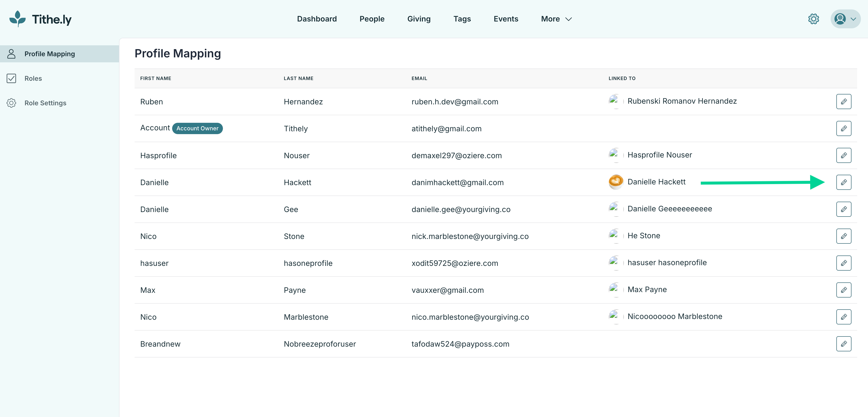Go to the Dashboard tab

coord(317,19)
